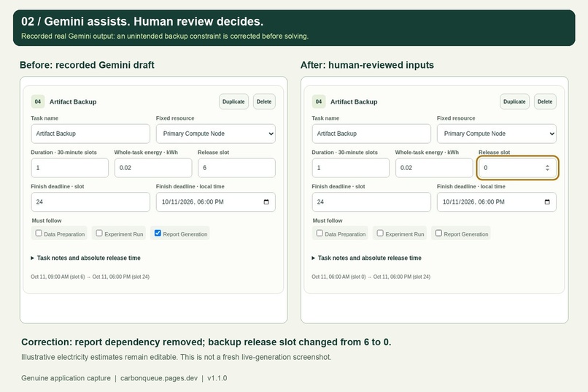Click 'Artifact Backup' card title in Before panel
The width and height of the screenshot is (588, 392).
[73, 101]
